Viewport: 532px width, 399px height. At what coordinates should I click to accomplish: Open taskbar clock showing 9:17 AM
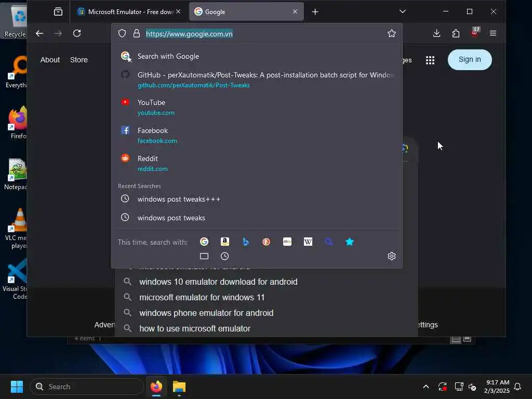click(497, 387)
